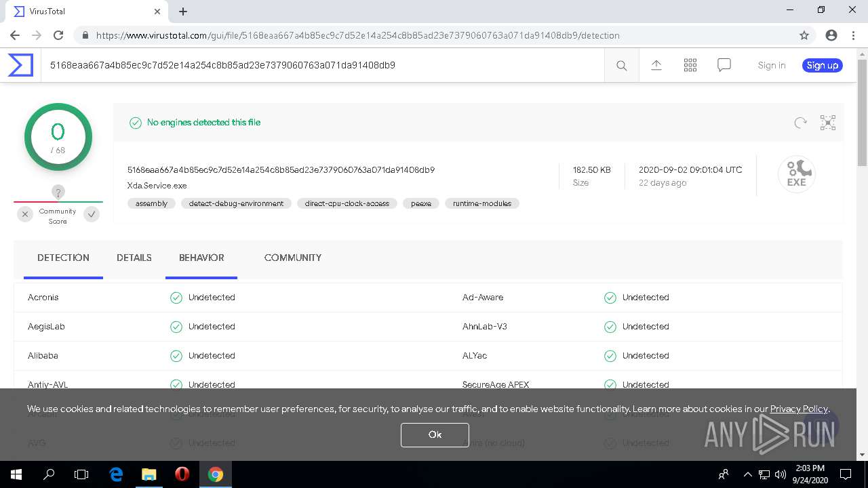The width and height of the screenshot is (868, 488).
Task: Click the assembly tag
Action: [152, 203]
